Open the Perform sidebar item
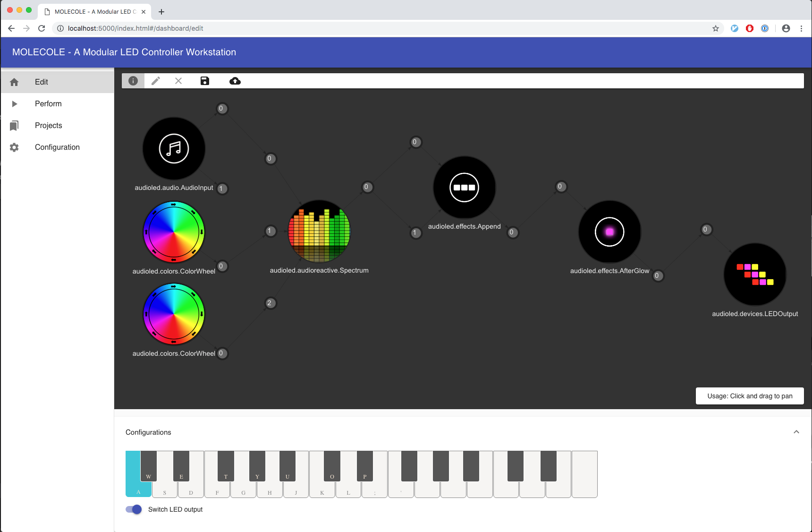Screen dimensions: 812x532 pos(57,104)
